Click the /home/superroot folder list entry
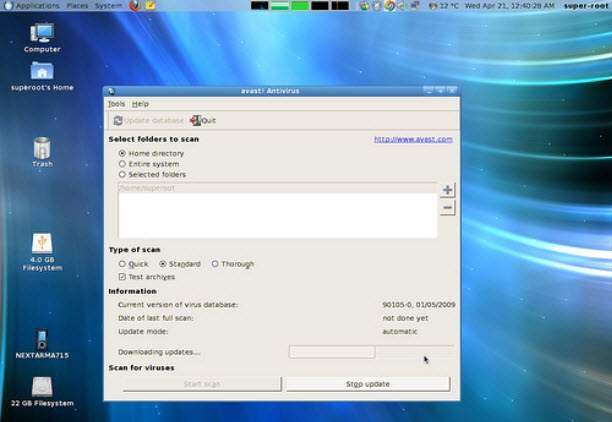The image size is (612, 422). point(277,188)
